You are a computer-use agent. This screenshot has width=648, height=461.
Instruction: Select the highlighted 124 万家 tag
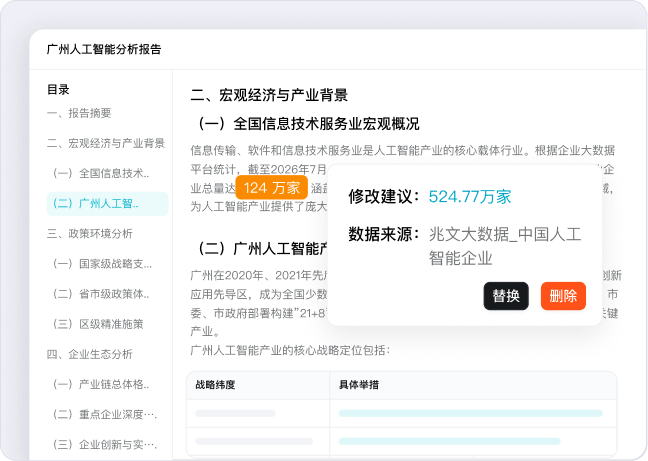tap(272, 188)
